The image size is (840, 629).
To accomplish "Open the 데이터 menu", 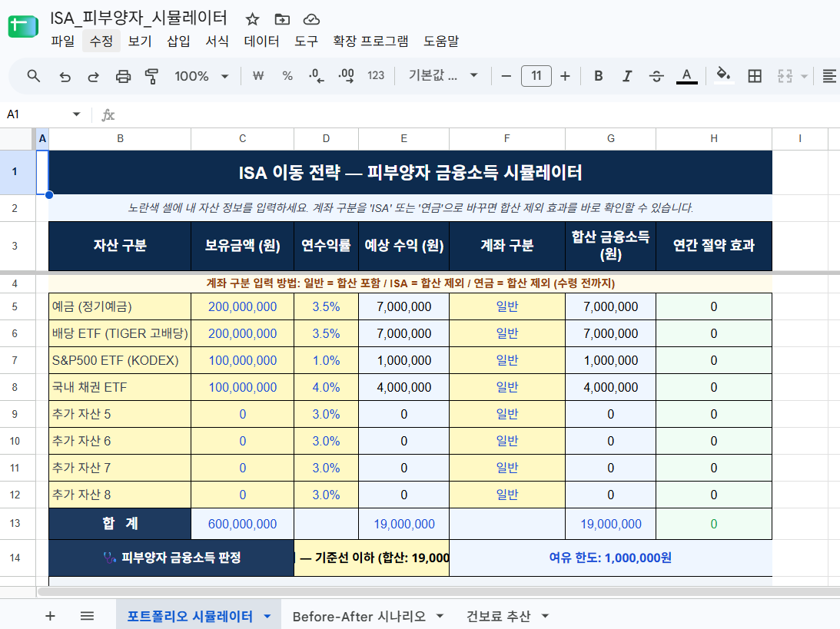I will coord(261,41).
